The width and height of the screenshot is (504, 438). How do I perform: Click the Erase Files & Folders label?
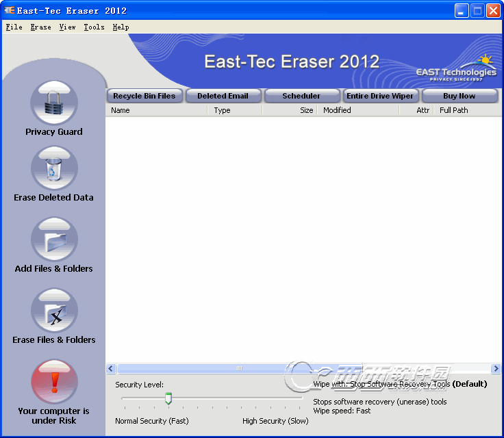coord(54,339)
